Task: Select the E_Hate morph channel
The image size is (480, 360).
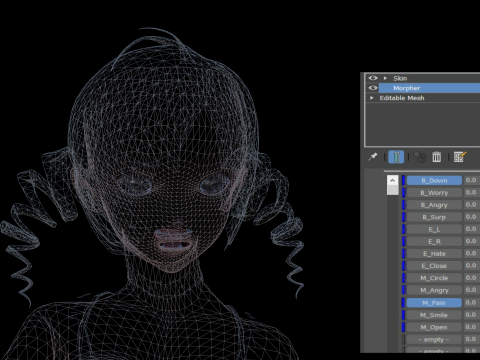Action: pyautogui.click(x=434, y=254)
